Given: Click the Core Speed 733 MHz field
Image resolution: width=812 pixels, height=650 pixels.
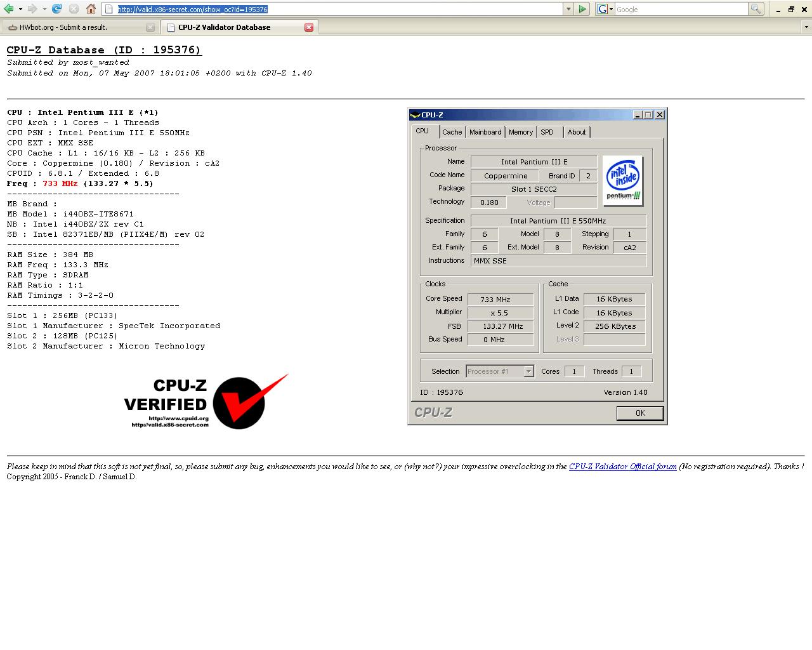Looking at the screenshot, I should 501,299.
